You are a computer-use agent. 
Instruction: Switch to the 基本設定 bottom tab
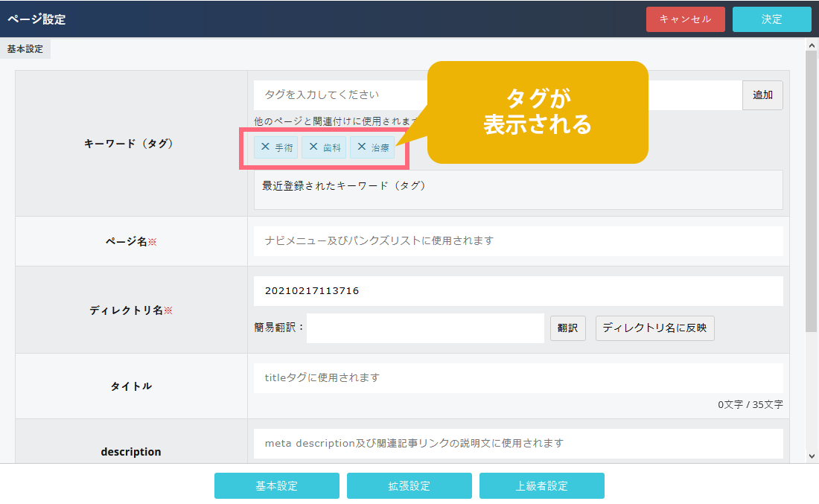point(277,485)
